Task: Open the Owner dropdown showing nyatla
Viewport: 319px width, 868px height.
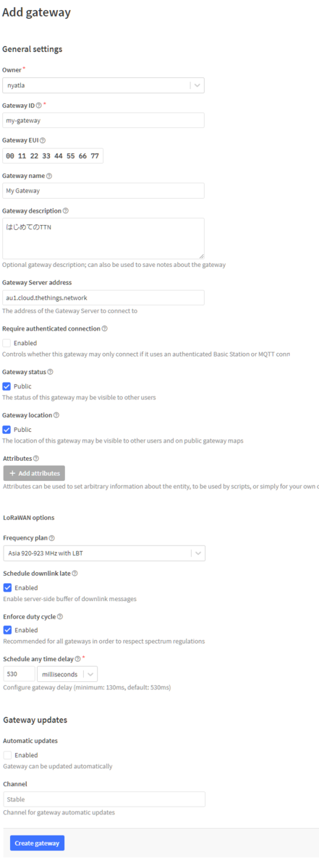Action: [103, 85]
